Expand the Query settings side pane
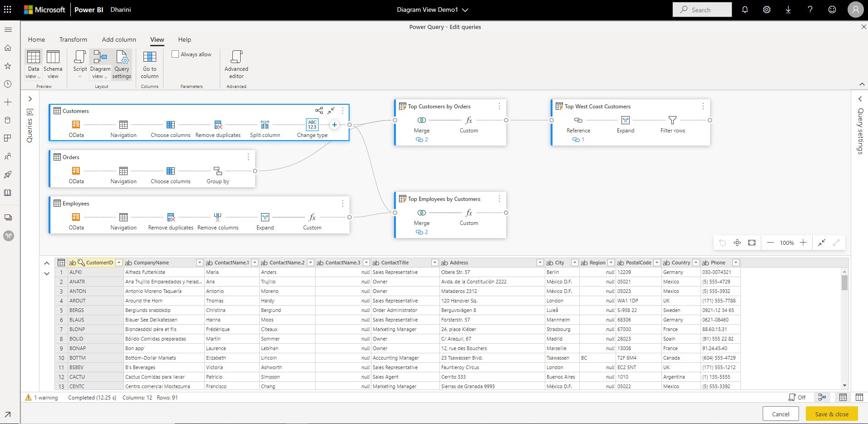 (860, 99)
